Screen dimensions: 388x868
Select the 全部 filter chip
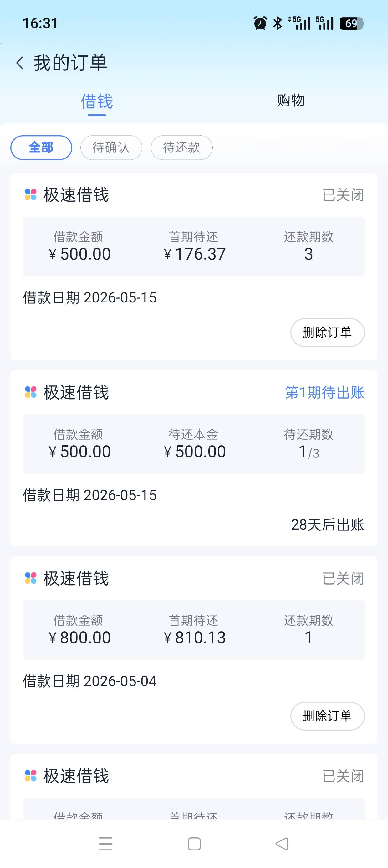click(x=41, y=147)
